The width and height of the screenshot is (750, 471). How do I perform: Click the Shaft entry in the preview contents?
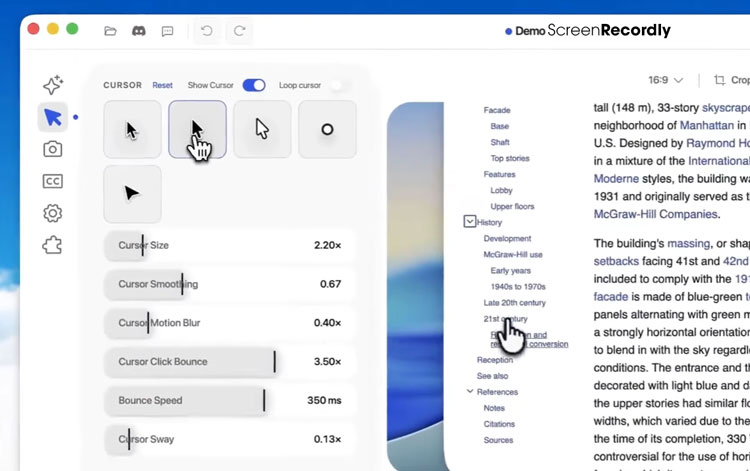tap(500, 142)
